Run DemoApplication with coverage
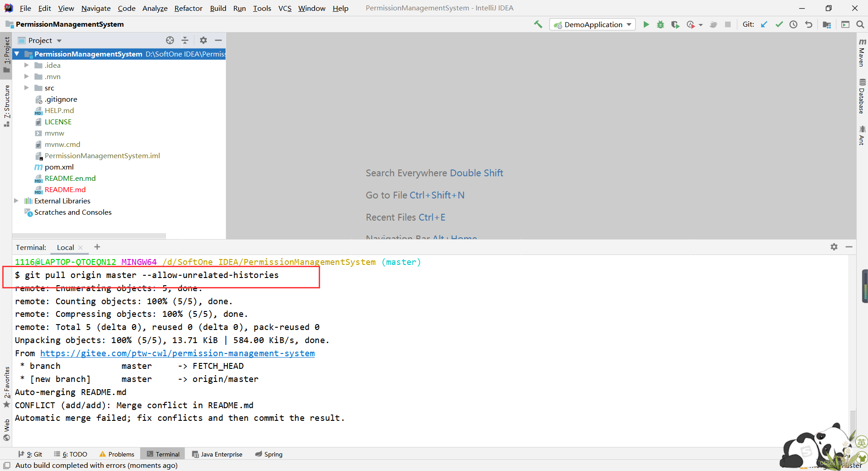868x471 pixels. tap(675, 24)
